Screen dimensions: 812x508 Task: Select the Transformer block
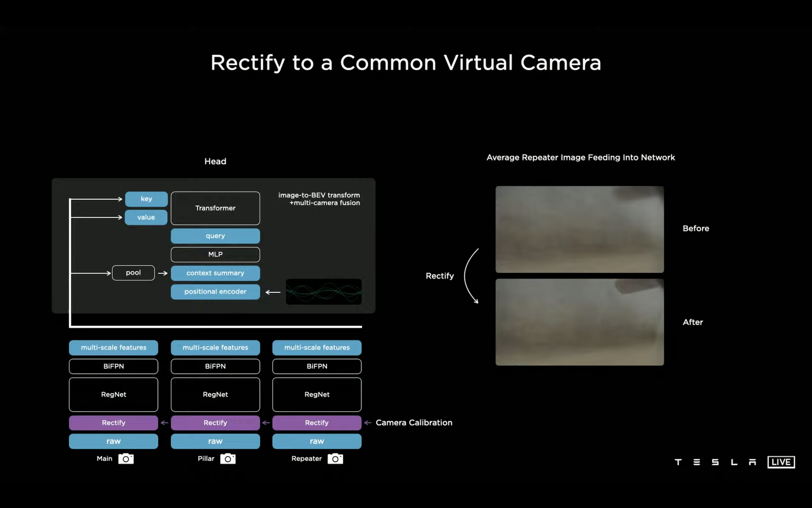[215, 208]
